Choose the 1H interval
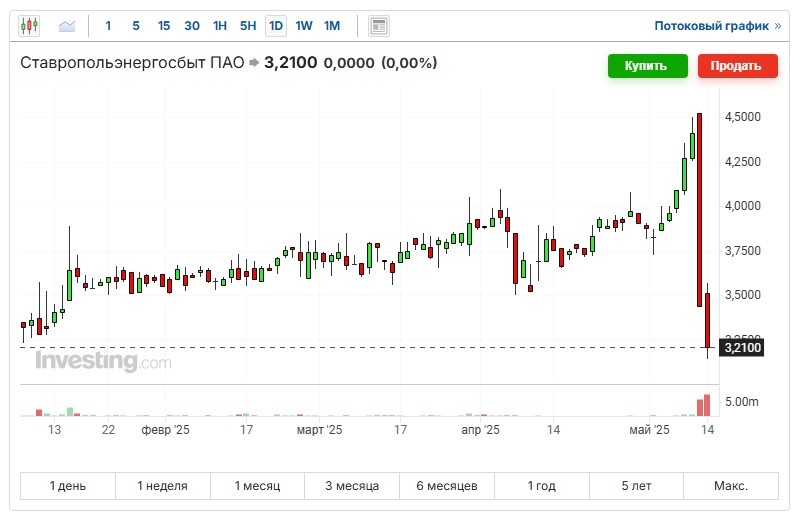Viewport: 802px width, 520px height. tap(220, 26)
